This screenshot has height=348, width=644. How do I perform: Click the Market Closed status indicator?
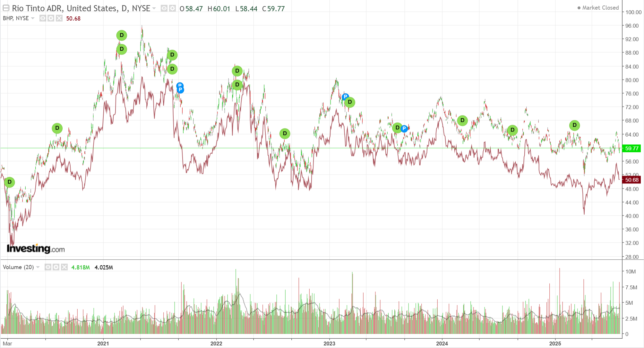click(x=598, y=8)
